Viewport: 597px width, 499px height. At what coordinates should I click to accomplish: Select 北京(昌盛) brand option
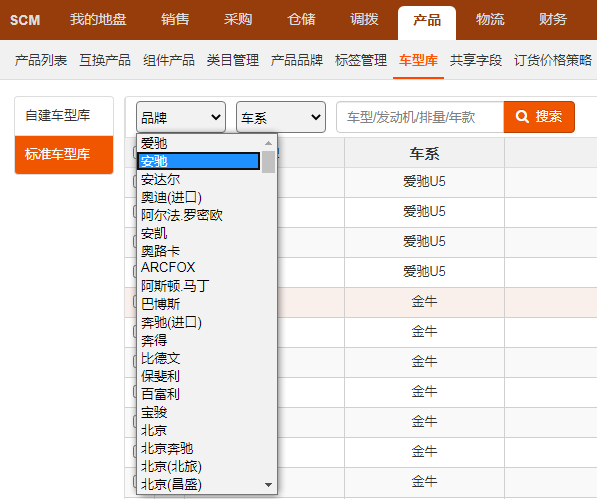point(199,484)
